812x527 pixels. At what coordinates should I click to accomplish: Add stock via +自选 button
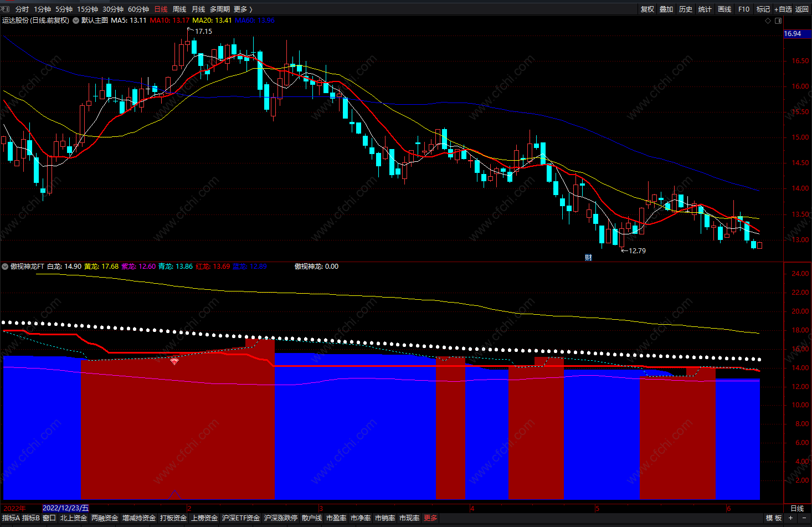click(x=783, y=9)
